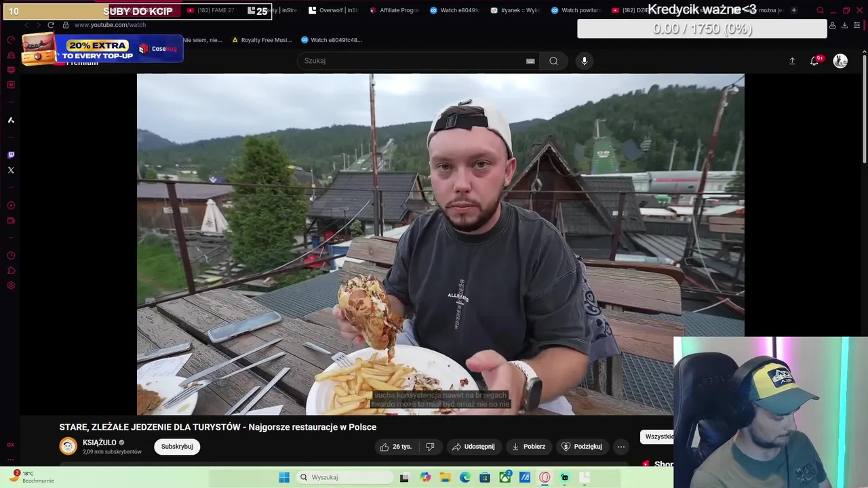Switch to the (182) FAME 27 tab
This screenshot has height=488, width=868.
click(x=211, y=10)
